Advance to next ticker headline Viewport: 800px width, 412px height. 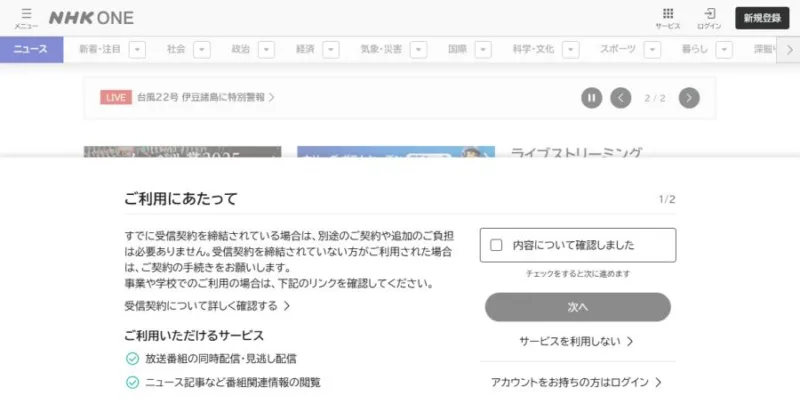(688, 97)
